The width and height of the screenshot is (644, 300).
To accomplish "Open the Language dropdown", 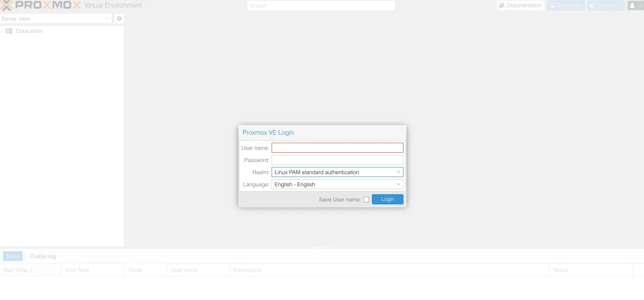I will coord(398,184).
